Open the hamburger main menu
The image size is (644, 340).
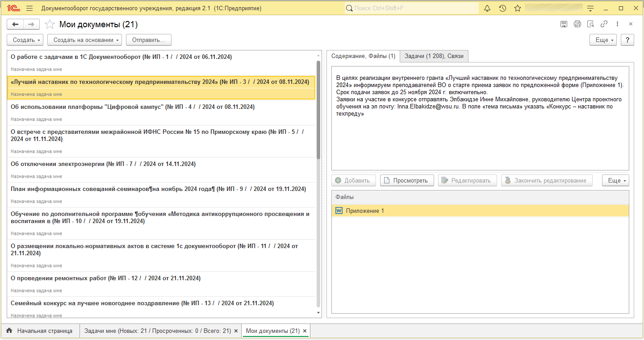coord(29,8)
